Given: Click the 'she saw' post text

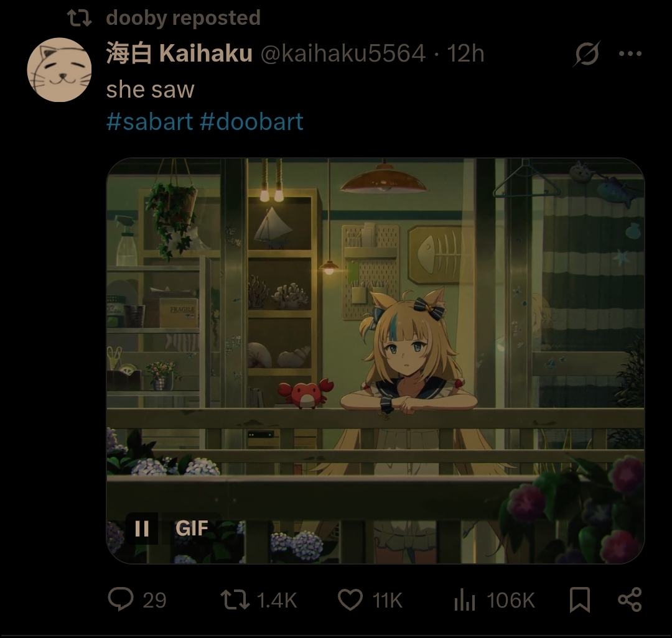Looking at the screenshot, I should 151,90.
